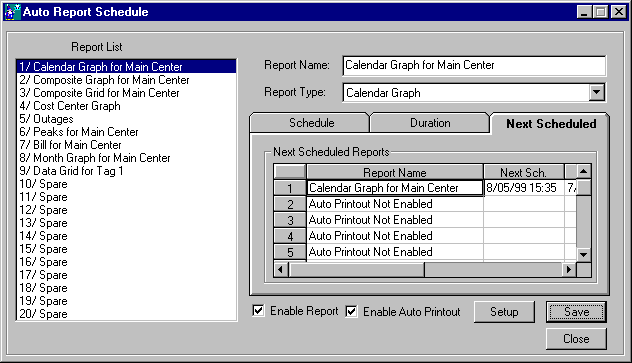The image size is (632, 363).
Task: Click the Save button
Action: click(x=576, y=312)
